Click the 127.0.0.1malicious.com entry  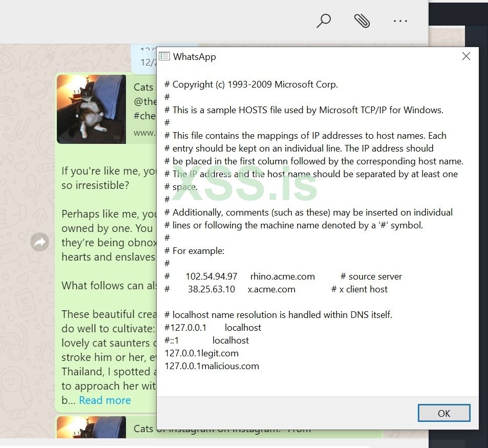click(212, 366)
